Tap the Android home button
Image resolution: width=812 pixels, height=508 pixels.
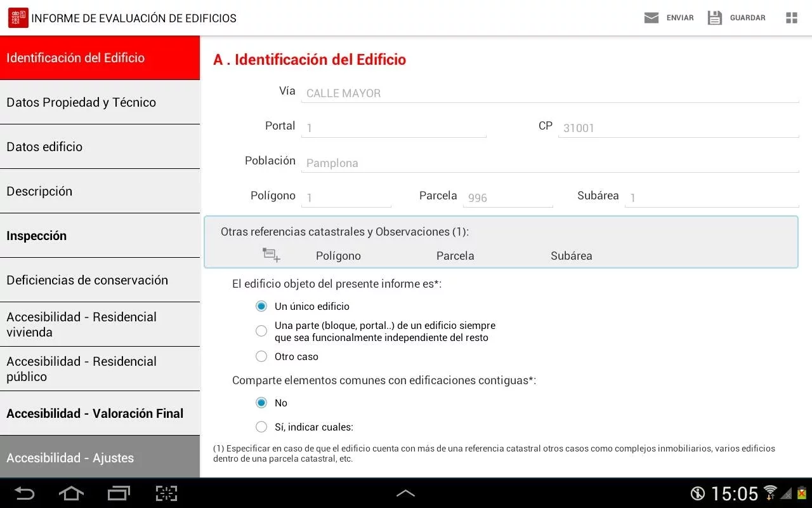[x=71, y=493]
